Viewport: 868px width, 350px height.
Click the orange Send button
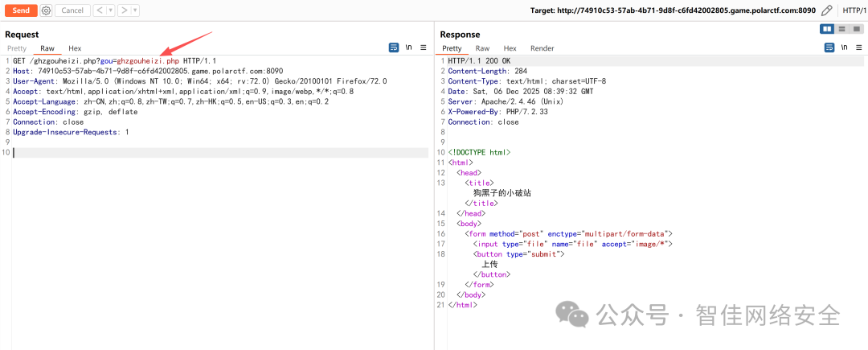(21, 10)
